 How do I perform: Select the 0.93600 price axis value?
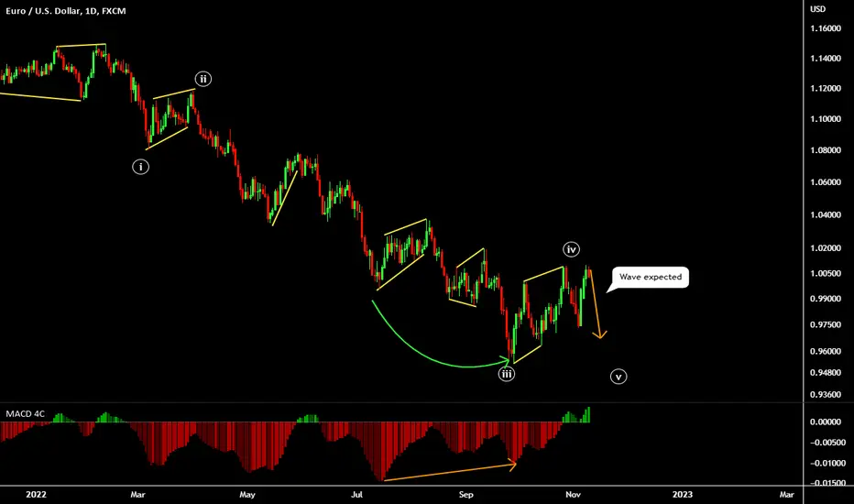[825, 394]
